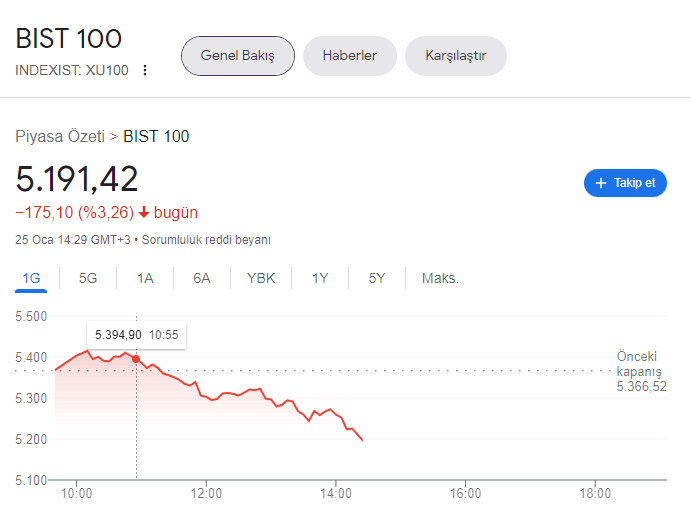Screen dimensions: 691x516
Task: Show the 1A chart range
Action: 145,278
